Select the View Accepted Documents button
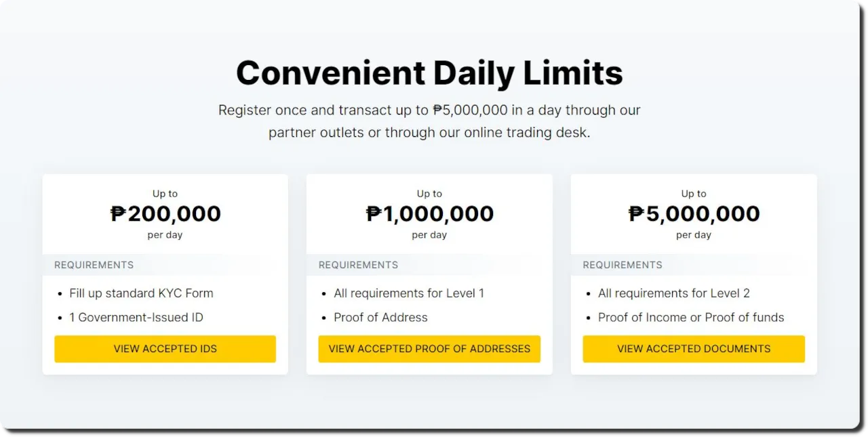The width and height of the screenshot is (868, 437). [694, 349]
